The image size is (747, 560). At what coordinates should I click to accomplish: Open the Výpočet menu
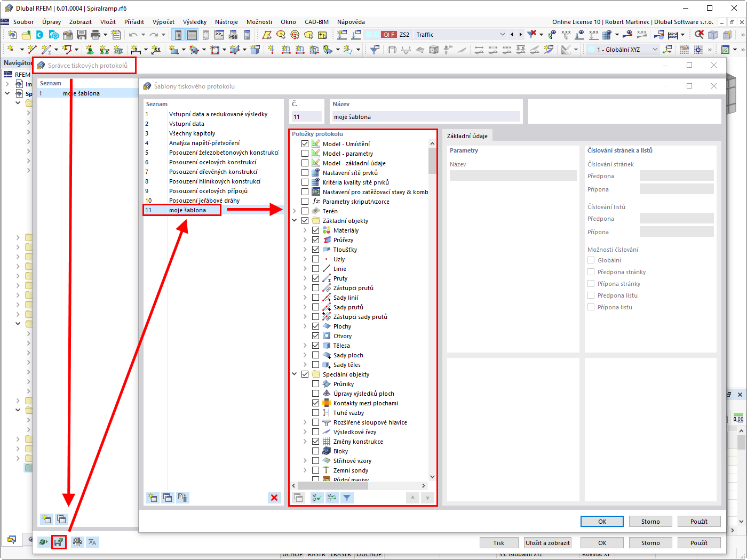163,22
